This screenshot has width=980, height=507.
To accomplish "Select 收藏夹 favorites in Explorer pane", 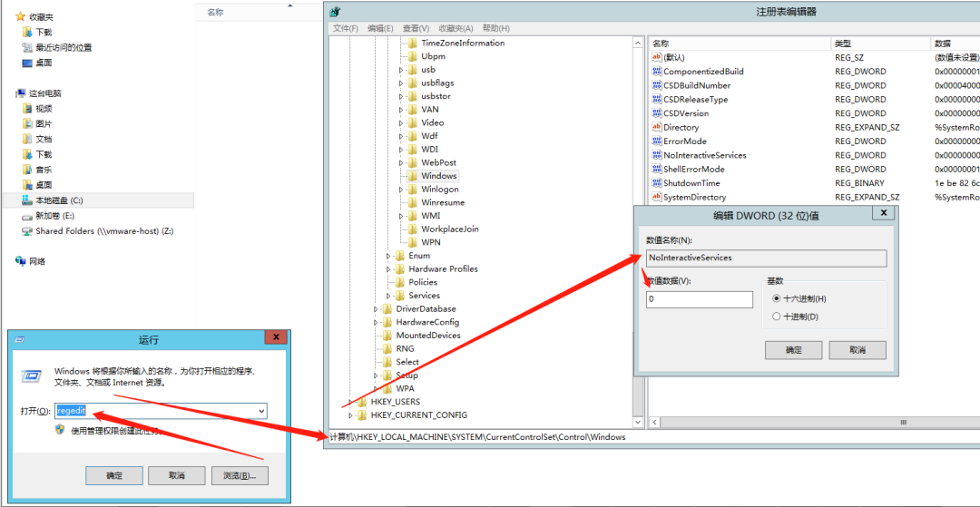I will pos(41,17).
